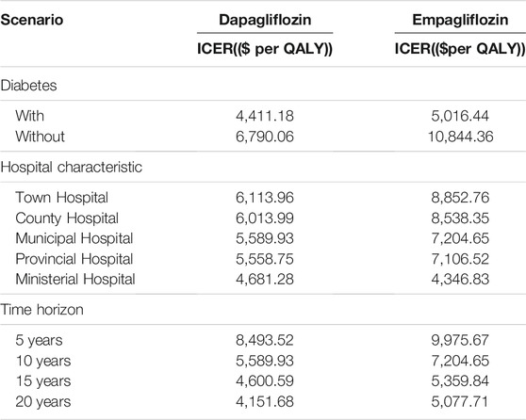The image size is (526, 420).
Task: Click the Without diabetes row label
Action: [40, 137]
